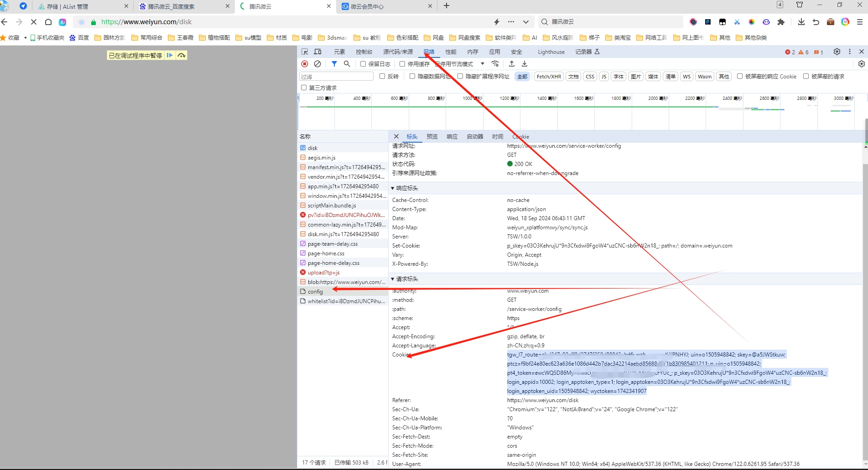Image resolution: width=868 pixels, height=470 pixels.
Task: Click the error count indicator
Action: pos(790,52)
